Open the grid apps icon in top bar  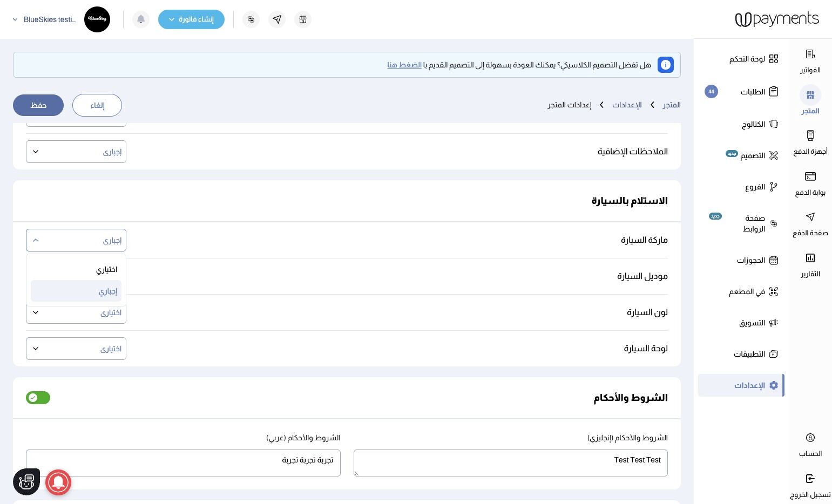pos(303,19)
